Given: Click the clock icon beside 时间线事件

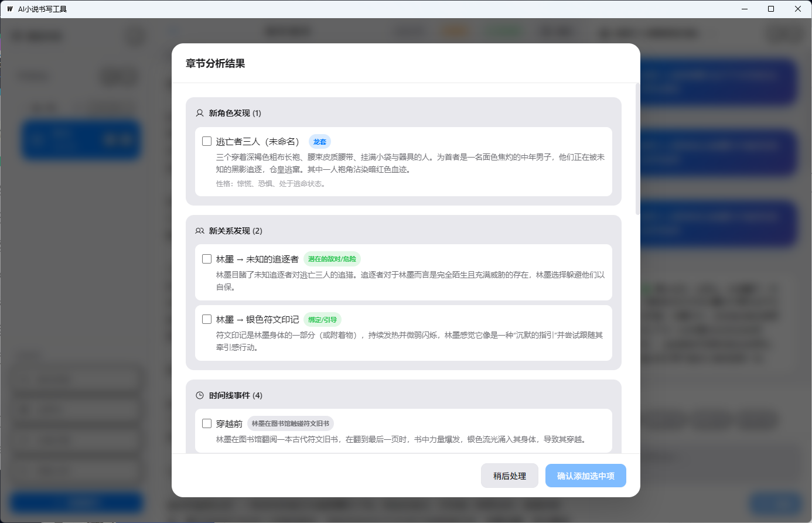Looking at the screenshot, I should pyautogui.click(x=200, y=395).
